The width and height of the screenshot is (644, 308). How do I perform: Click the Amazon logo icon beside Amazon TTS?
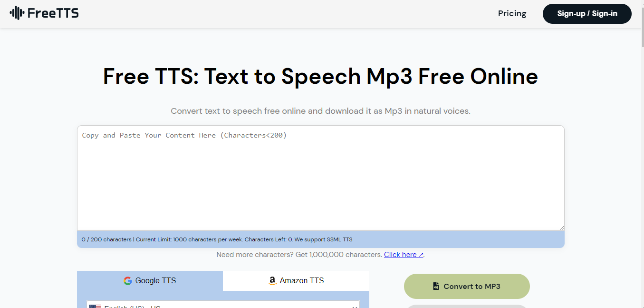coord(272,281)
